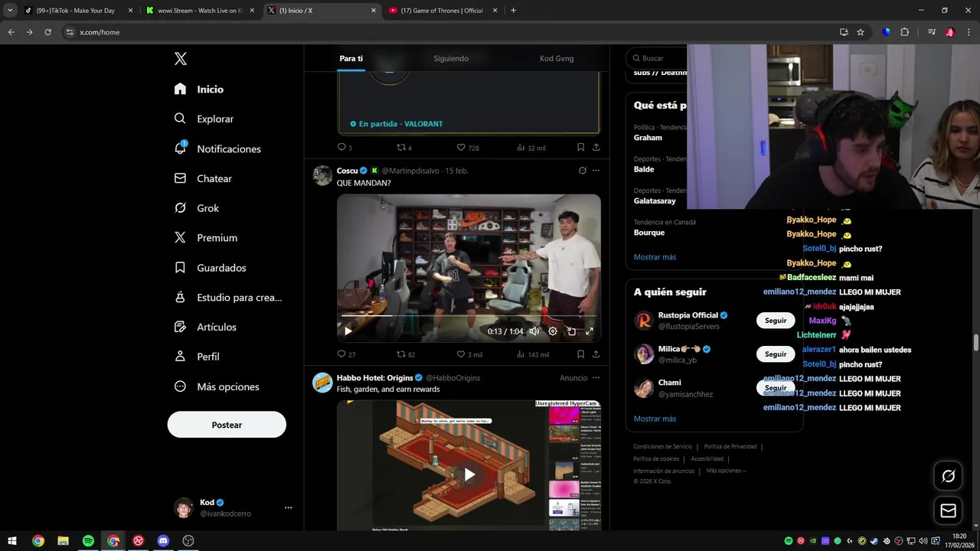Open Balde trending topic
Image resolution: width=980 pixels, height=551 pixels.
coord(644,169)
